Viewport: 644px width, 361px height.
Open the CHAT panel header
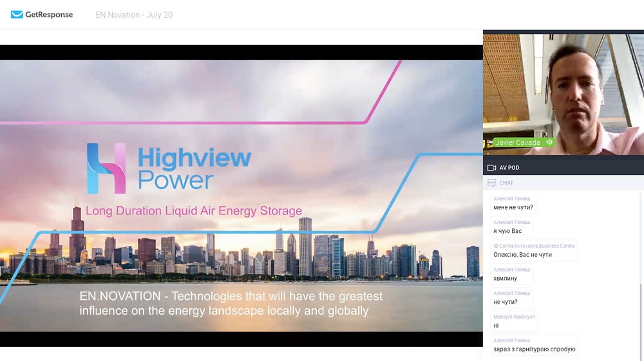click(x=563, y=183)
